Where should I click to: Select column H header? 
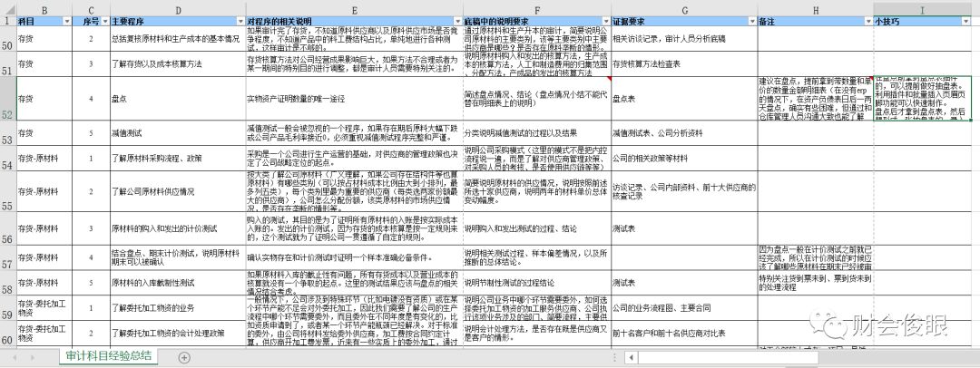tap(816, 11)
